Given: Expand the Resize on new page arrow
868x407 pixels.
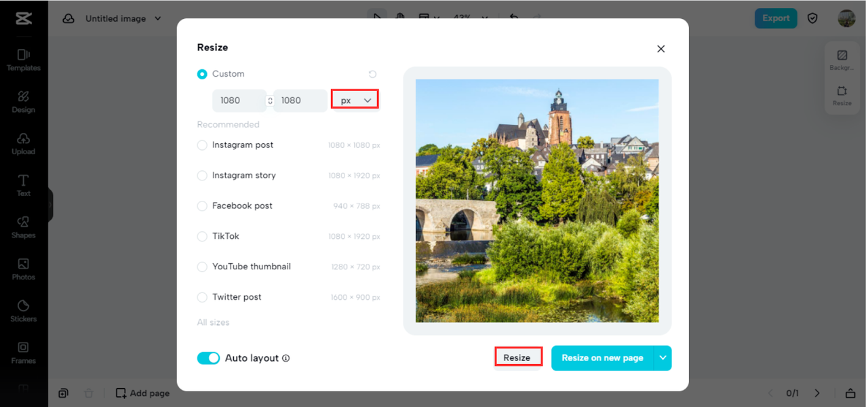Looking at the screenshot, I should click(663, 358).
